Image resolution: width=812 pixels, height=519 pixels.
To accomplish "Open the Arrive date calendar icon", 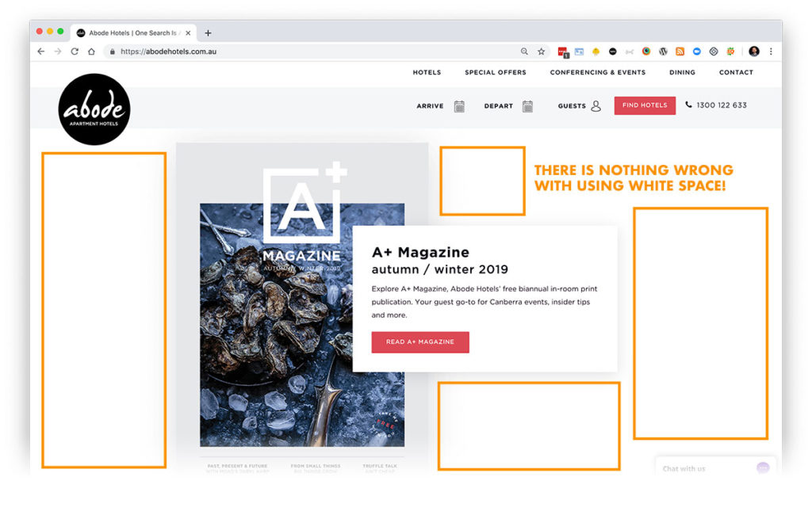I will 459,106.
